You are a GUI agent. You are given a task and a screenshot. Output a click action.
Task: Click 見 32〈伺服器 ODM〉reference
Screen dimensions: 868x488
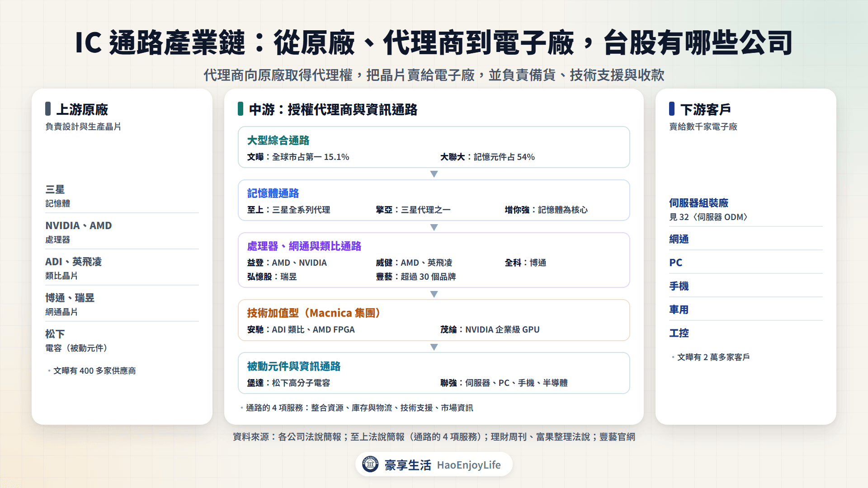(708, 217)
